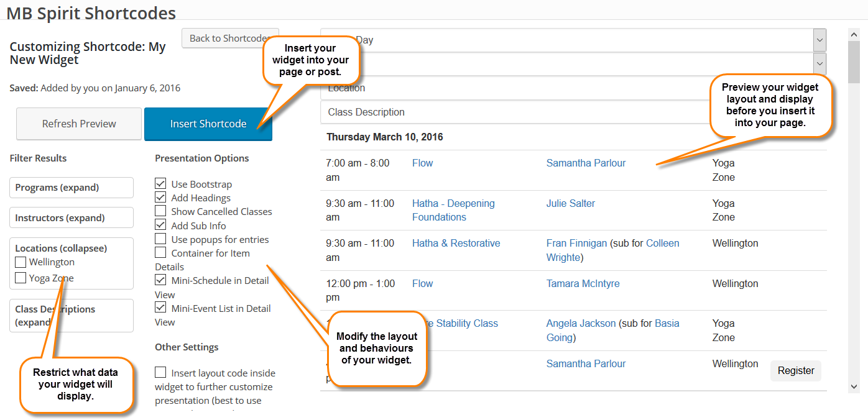The width and height of the screenshot is (868, 420).
Task: Uncheck the Add Headings checkbox
Action: [160, 198]
